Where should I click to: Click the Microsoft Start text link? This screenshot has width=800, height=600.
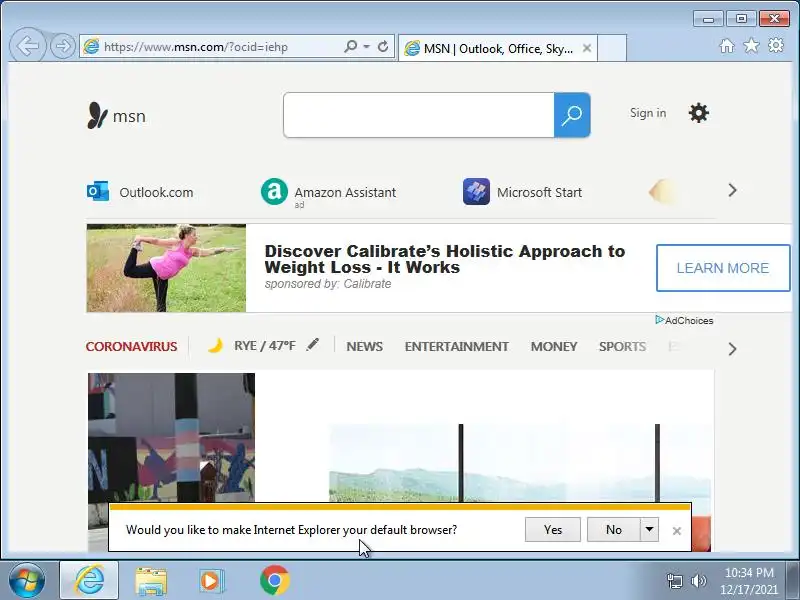[x=539, y=192]
